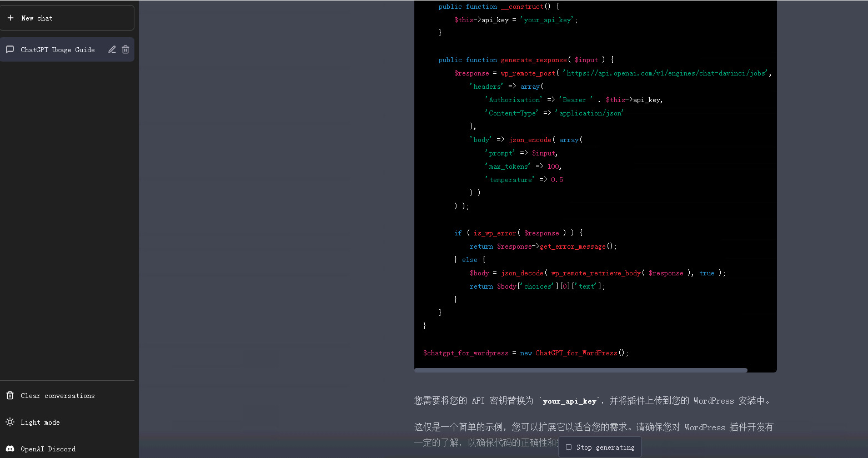Click the api.openai.com URL in the code

point(665,73)
